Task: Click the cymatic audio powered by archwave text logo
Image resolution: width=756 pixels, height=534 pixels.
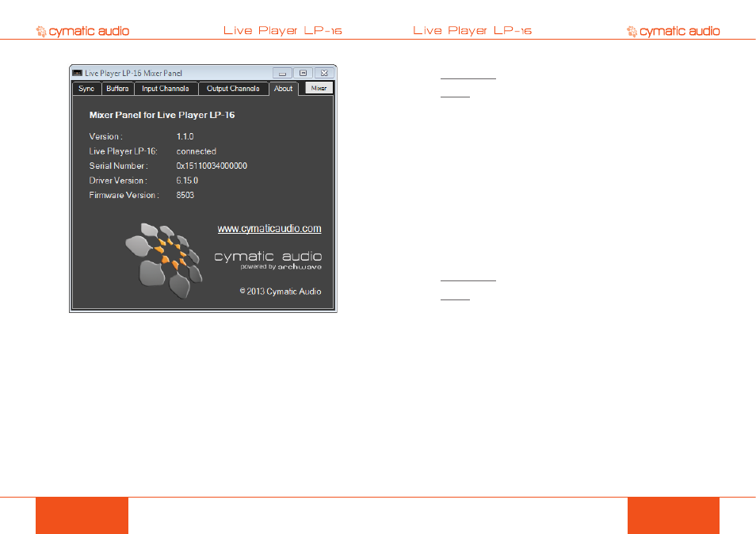Action: pyautogui.click(x=268, y=260)
